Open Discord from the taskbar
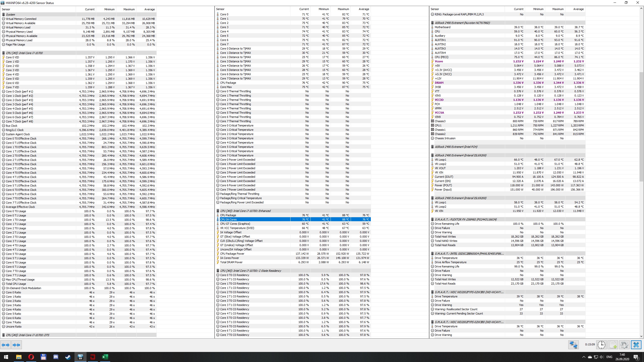 coord(56,357)
